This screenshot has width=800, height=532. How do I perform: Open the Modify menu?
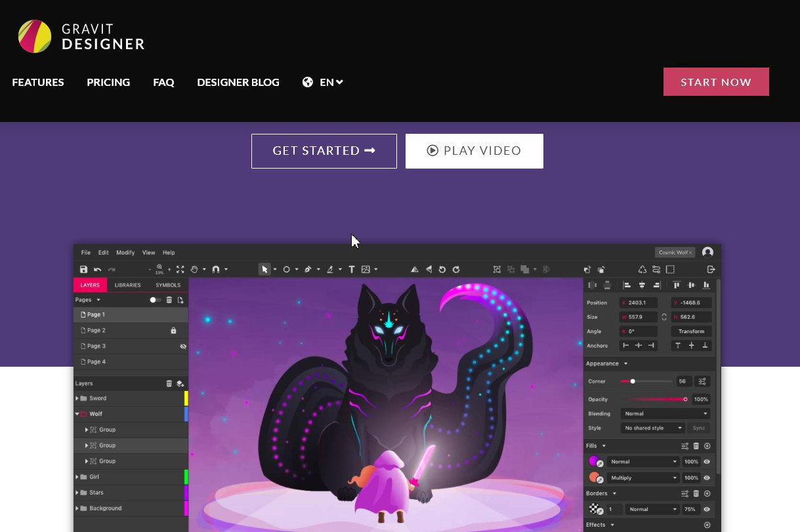tap(125, 253)
